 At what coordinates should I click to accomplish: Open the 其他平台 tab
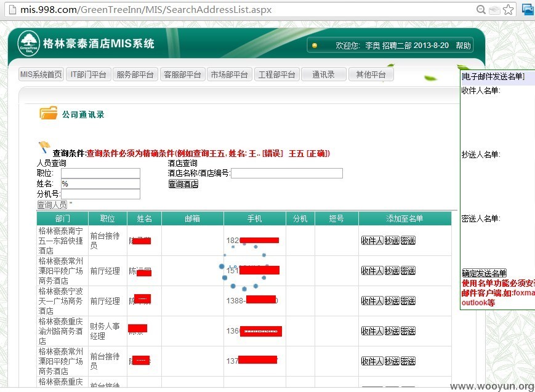click(371, 74)
